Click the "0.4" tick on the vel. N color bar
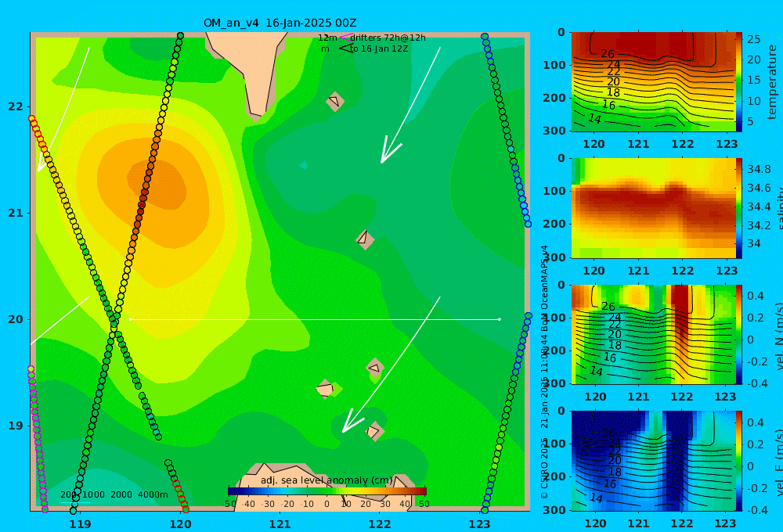 [x=756, y=296]
